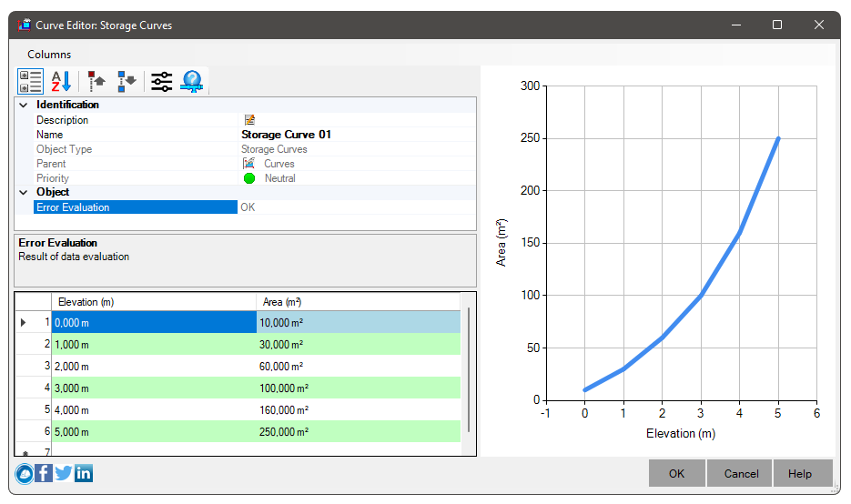The height and width of the screenshot is (504, 851).
Task: Select the Priority property label
Action: (x=53, y=178)
